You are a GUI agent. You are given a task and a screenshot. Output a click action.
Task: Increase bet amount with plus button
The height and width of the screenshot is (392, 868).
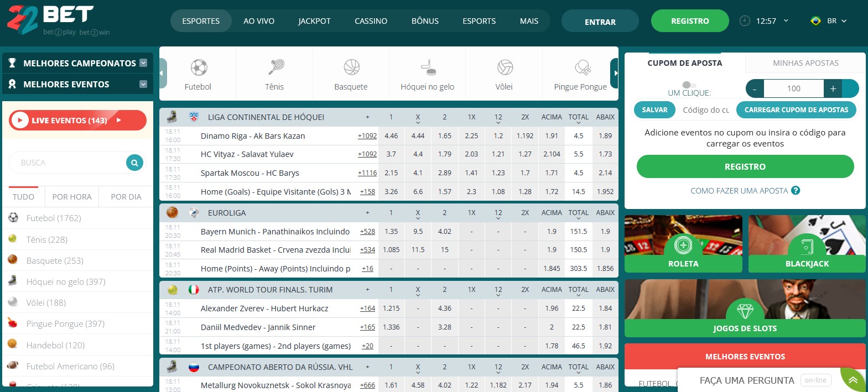833,88
